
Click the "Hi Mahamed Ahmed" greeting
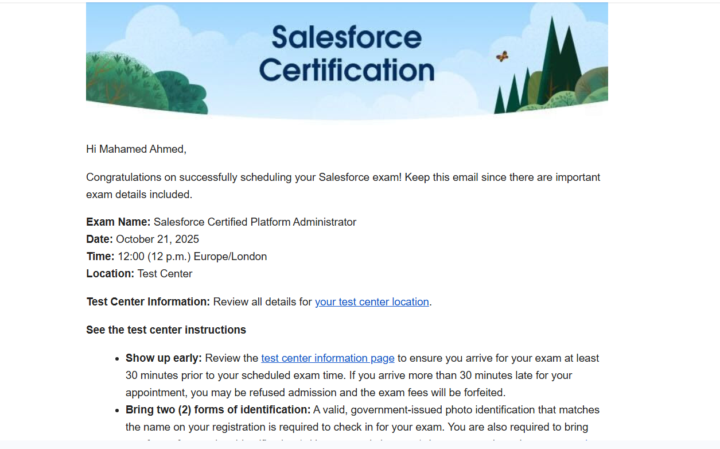pyautogui.click(x=136, y=149)
